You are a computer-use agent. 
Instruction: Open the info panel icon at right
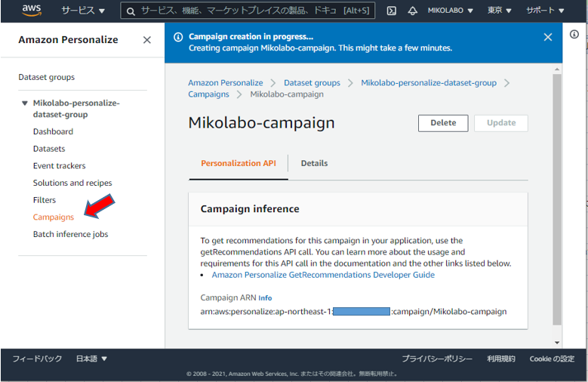pos(574,35)
